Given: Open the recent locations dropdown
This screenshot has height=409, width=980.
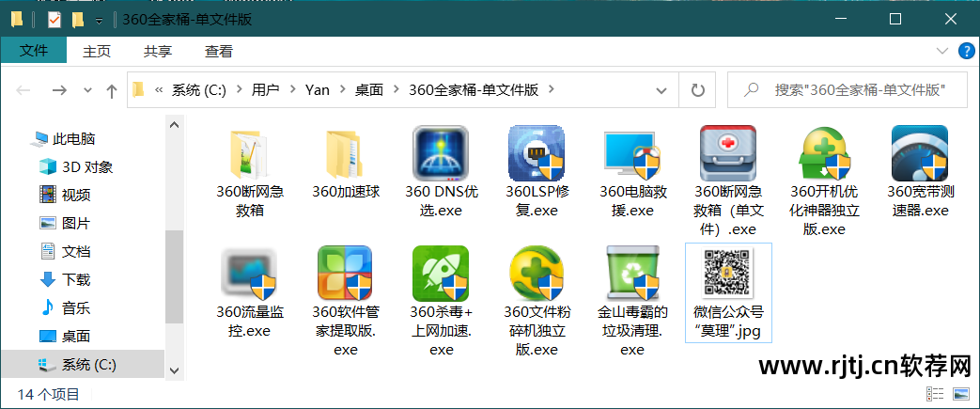Looking at the screenshot, I should (x=88, y=90).
